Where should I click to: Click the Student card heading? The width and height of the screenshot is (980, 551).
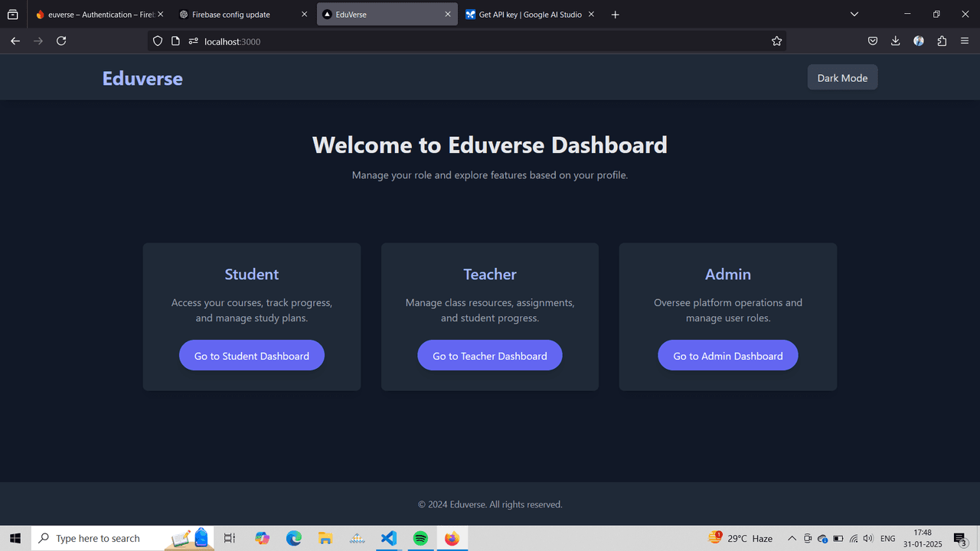pos(252,274)
